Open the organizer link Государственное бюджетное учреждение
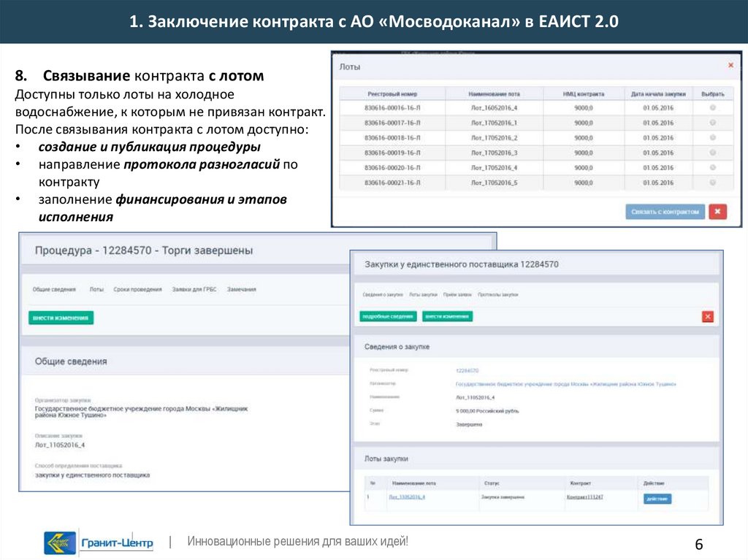The width and height of the screenshot is (748, 560). pos(566,383)
